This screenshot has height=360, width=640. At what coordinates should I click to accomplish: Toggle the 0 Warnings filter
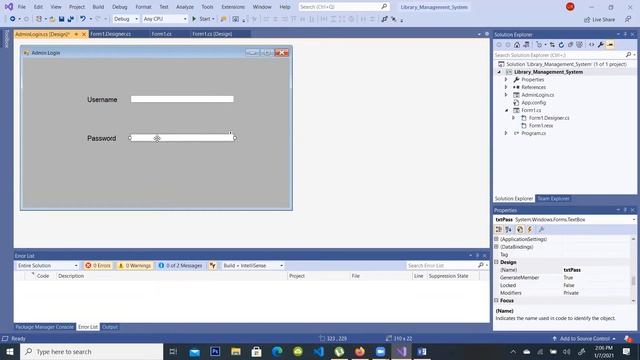(x=135, y=266)
